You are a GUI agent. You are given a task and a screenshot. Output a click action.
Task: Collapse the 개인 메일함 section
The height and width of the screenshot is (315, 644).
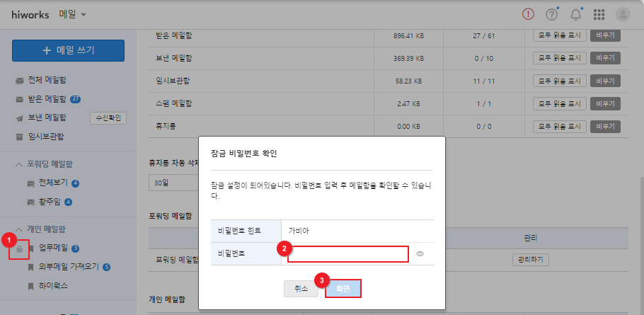point(19,229)
